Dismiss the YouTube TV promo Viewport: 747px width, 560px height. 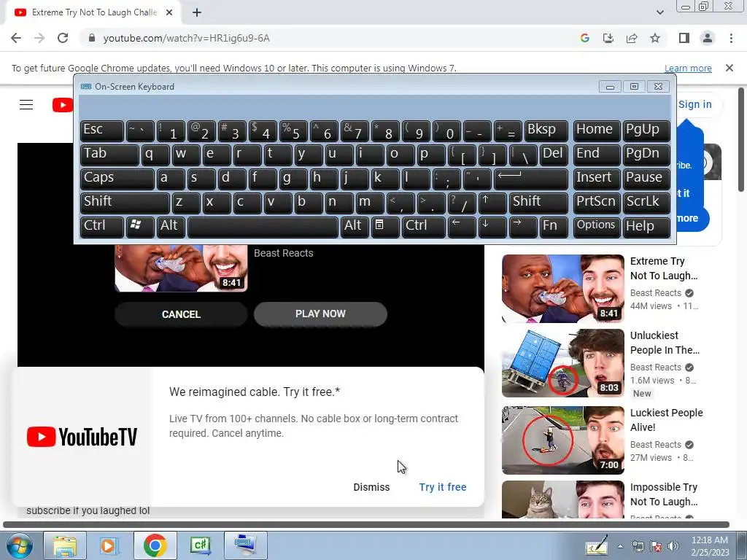tap(371, 487)
